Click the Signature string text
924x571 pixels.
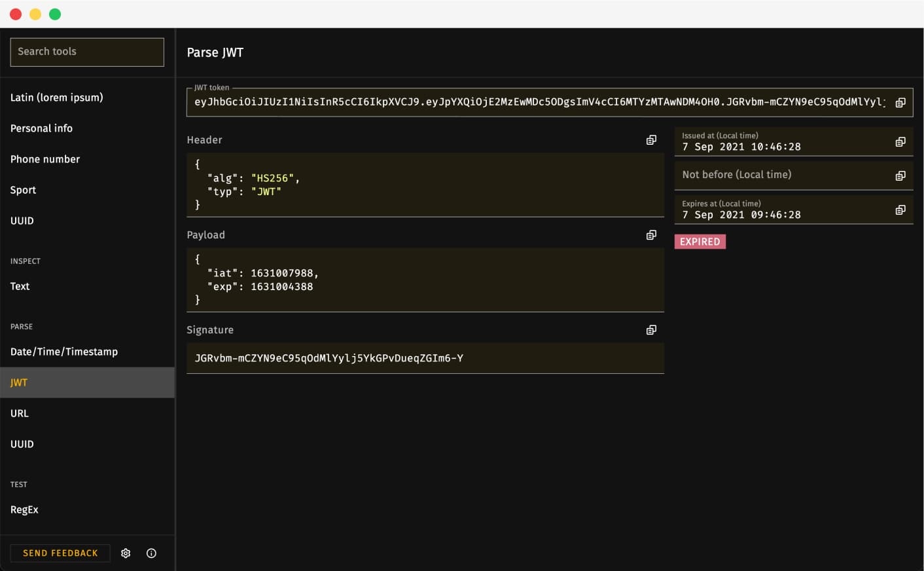(x=329, y=358)
